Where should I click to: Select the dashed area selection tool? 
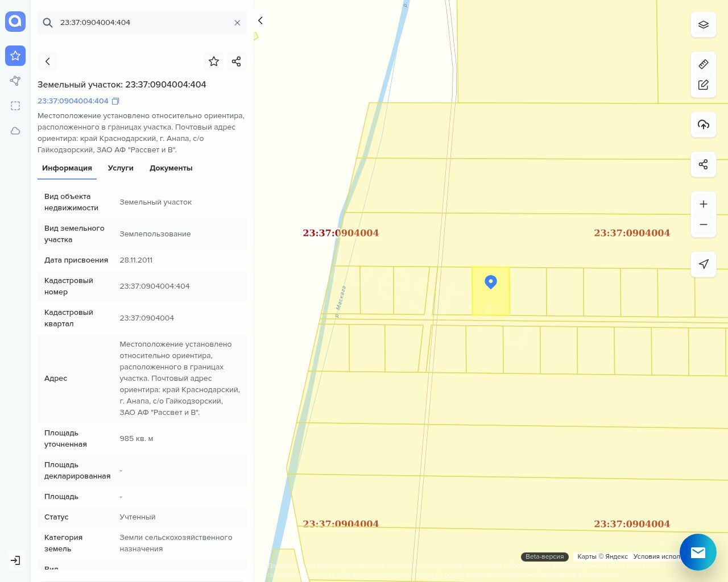15,106
